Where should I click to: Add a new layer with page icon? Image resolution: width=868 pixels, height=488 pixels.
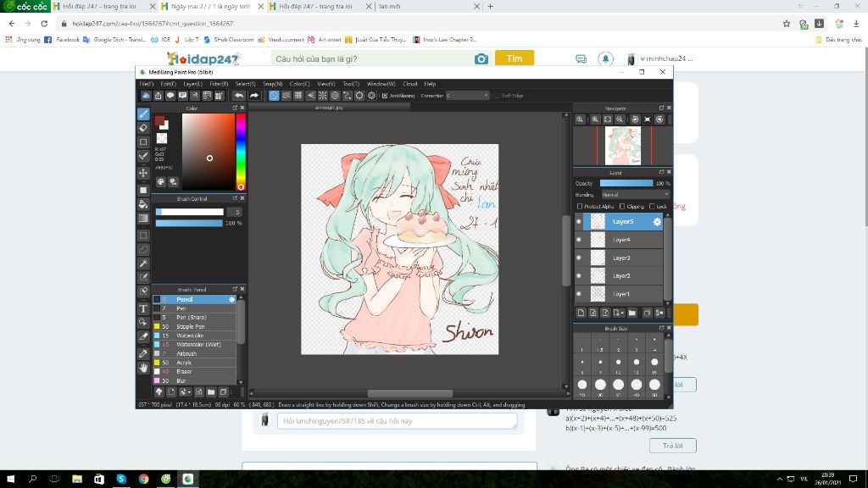581,313
